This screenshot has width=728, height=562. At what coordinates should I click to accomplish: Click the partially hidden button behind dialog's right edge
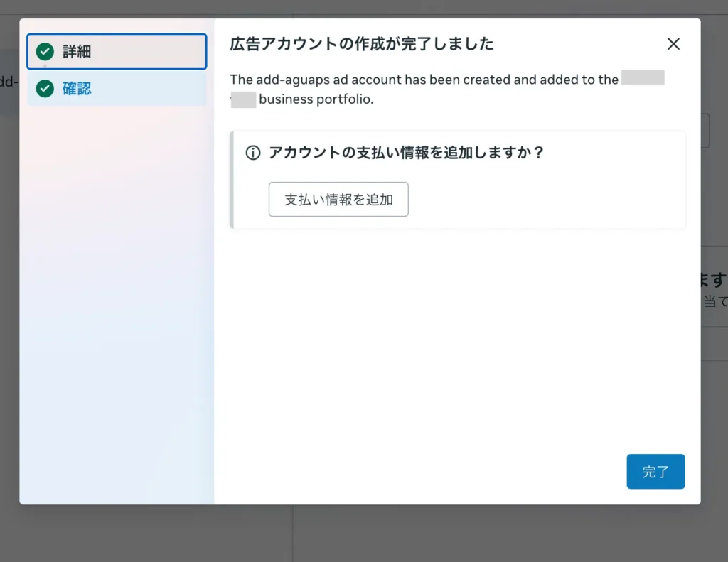coord(705,131)
